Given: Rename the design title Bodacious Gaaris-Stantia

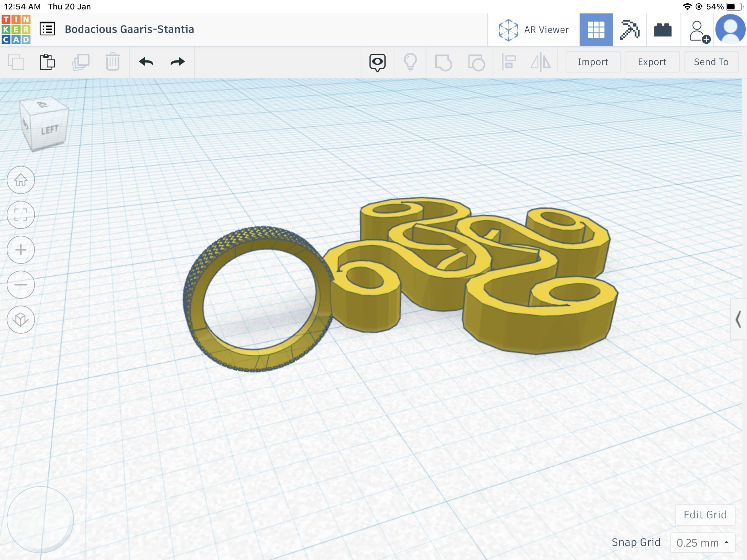Looking at the screenshot, I should [x=129, y=29].
